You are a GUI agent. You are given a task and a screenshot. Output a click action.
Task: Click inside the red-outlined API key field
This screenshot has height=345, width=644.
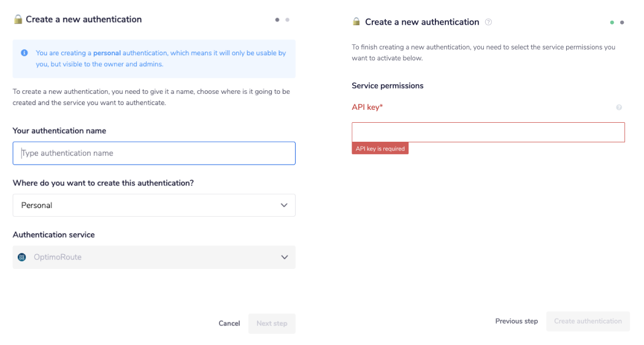pyautogui.click(x=488, y=133)
